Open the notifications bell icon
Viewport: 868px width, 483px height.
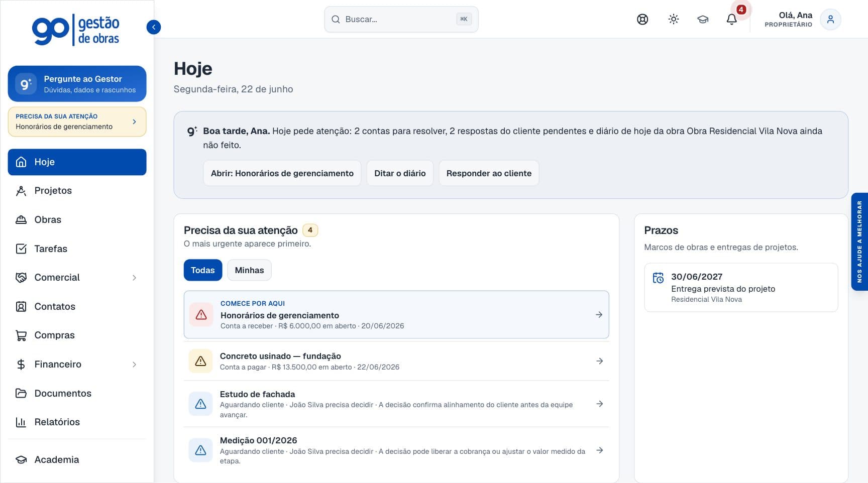[732, 20]
